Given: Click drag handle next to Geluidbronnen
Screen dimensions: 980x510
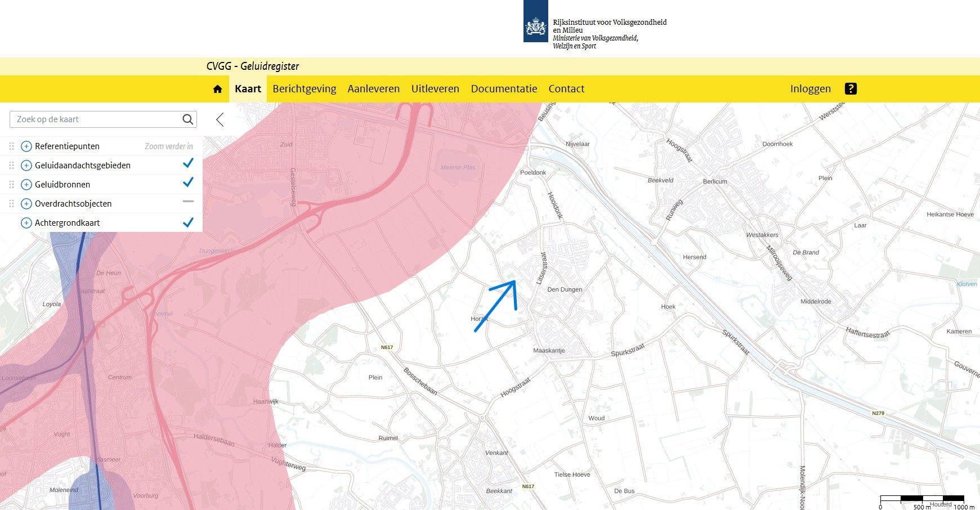Looking at the screenshot, I should (x=11, y=185).
